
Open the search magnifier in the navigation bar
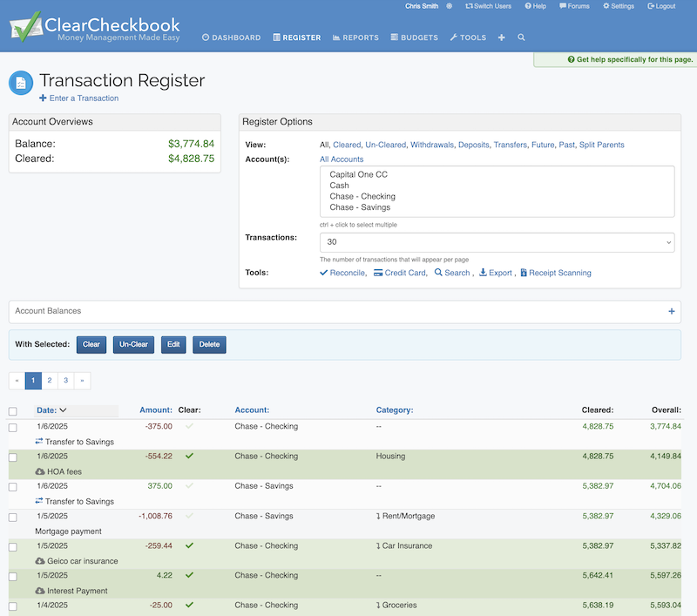click(x=520, y=37)
